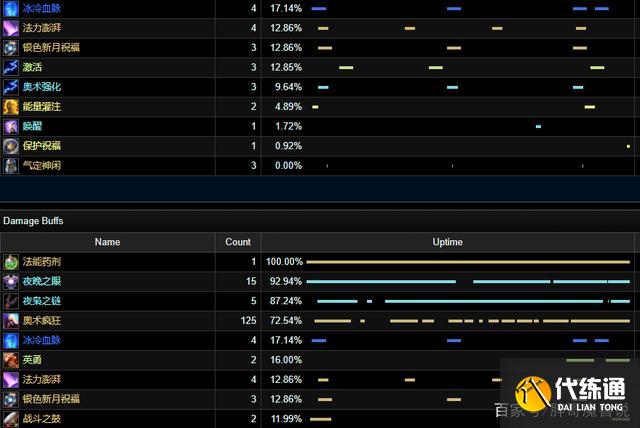Image resolution: width=640 pixels, height=428 pixels.
Task: Click the 气定神闲 name link
Action: (42, 165)
